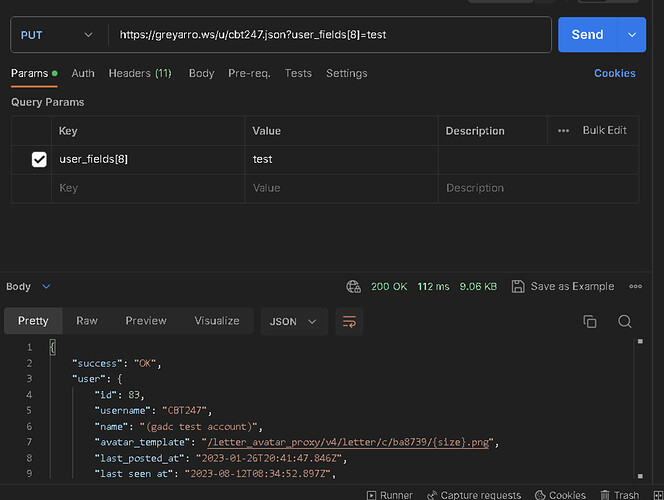Click the user_fields[8] key cell

[x=148, y=160]
